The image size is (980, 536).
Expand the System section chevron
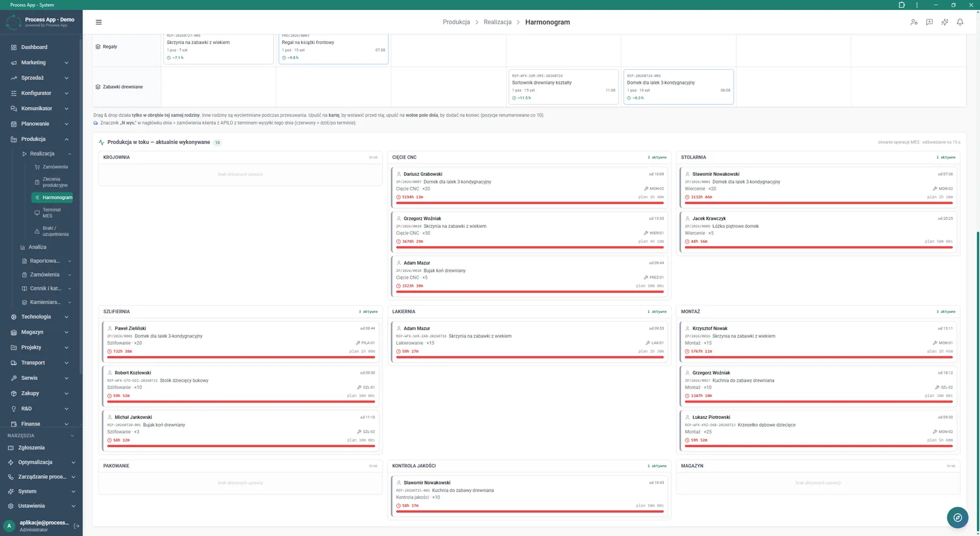tap(73, 491)
